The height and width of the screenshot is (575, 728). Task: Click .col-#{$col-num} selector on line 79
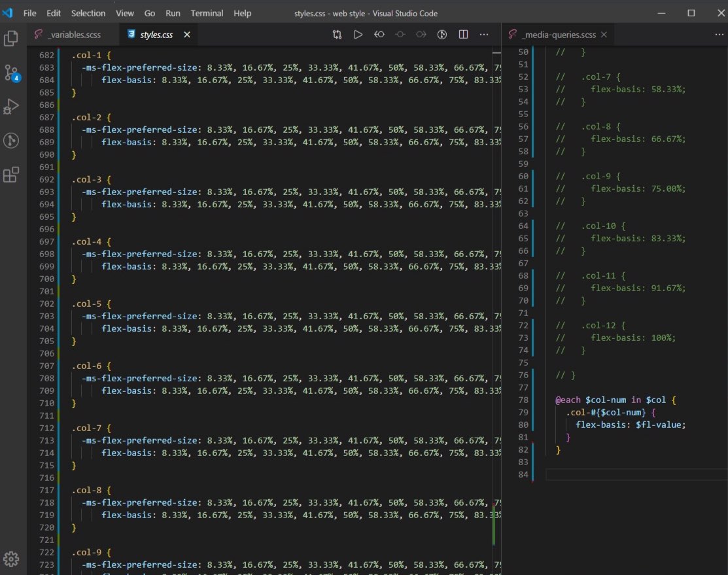click(606, 412)
